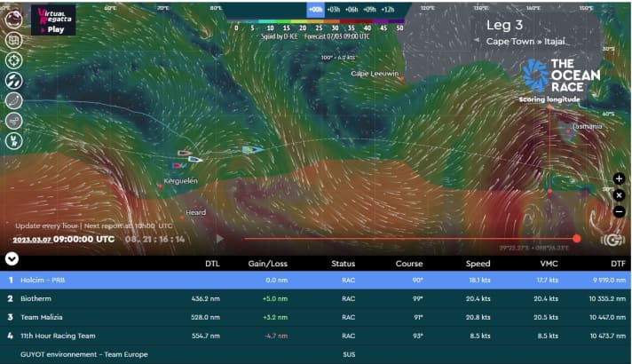
Task: Click the middle of the red timeline track
Action: tap(410, 239)
